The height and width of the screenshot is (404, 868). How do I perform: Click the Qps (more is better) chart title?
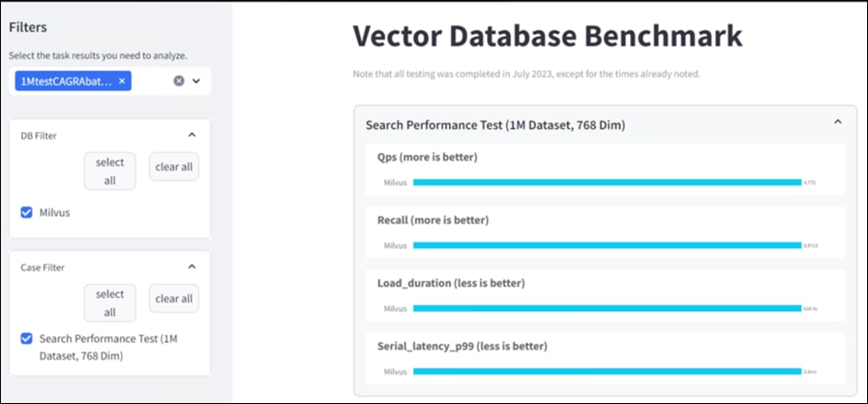coord(427,157)
